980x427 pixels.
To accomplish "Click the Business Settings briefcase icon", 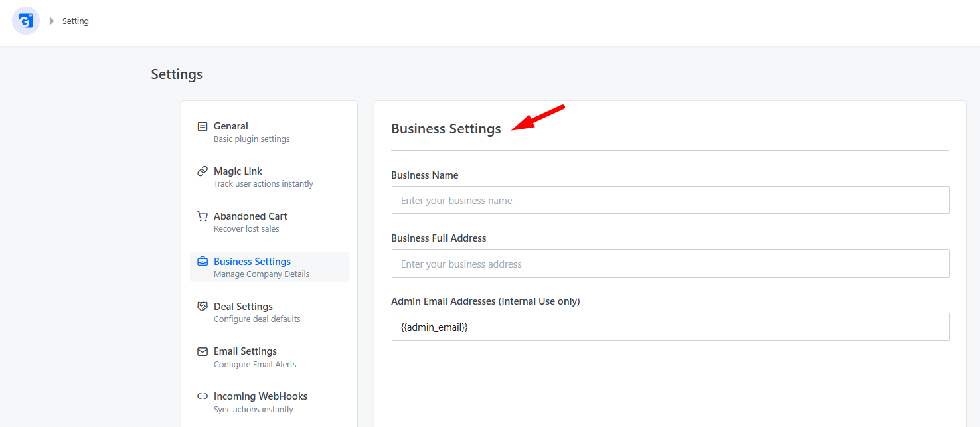I will pyautogui.click(x=203, y=262).
